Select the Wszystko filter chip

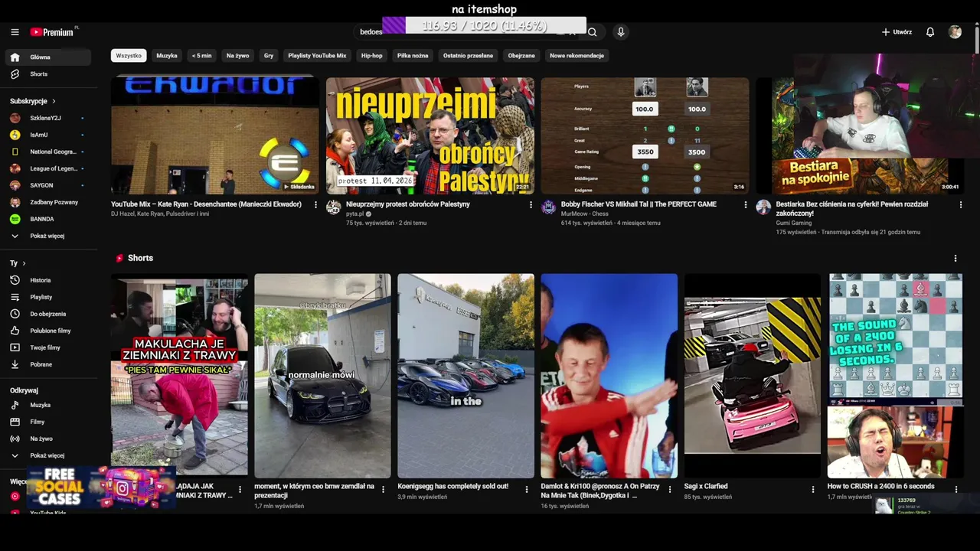tap(129, 55)
